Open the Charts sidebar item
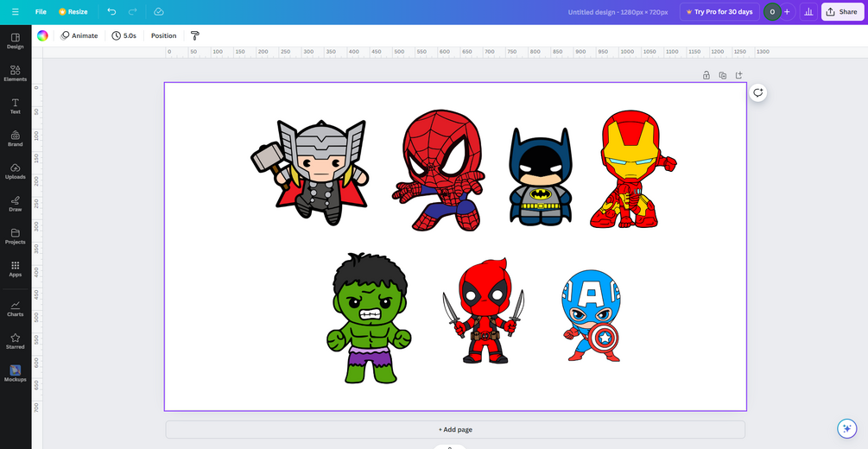Screen dimensions: 868x449 coord(16,309)
